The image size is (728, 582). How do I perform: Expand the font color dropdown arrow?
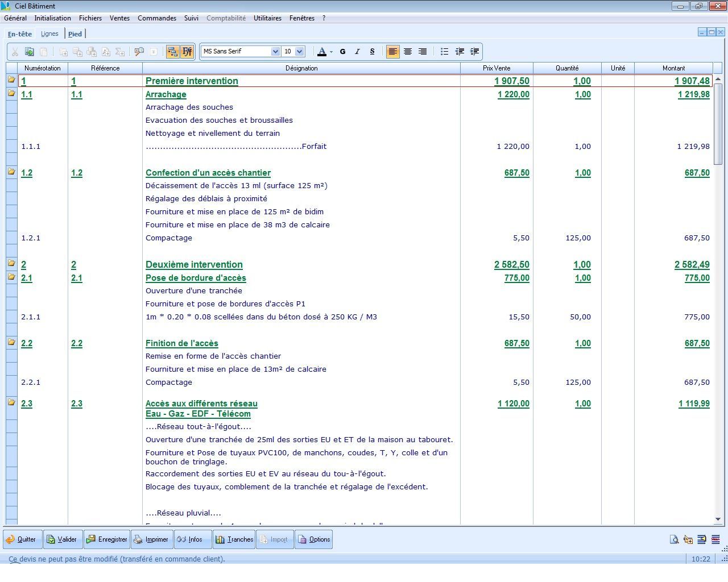click(x=331, y=52)
